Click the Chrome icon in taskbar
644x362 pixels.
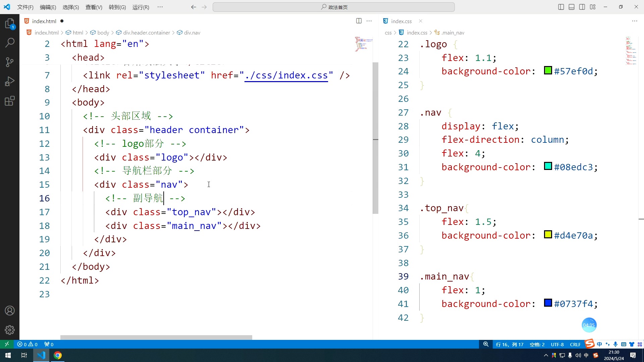[58, 355]
